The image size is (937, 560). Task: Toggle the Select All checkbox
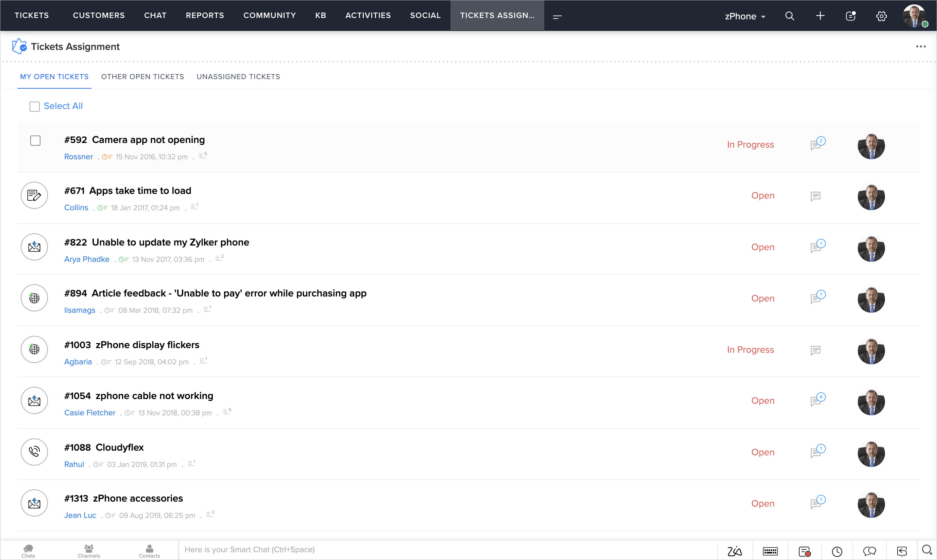(x=34, y=106)
